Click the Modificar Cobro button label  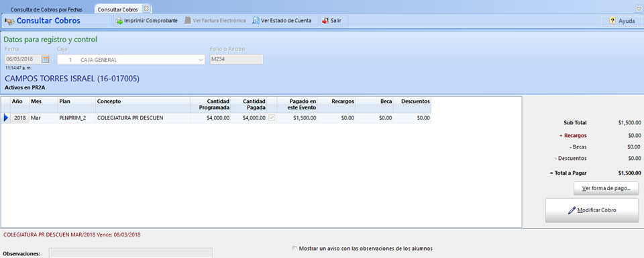[597, 210]
